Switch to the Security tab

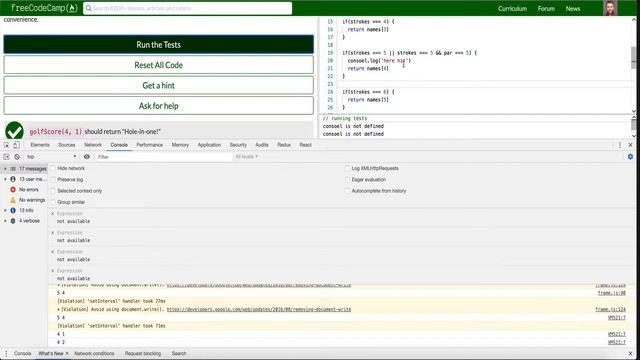[x=238, y=145]
